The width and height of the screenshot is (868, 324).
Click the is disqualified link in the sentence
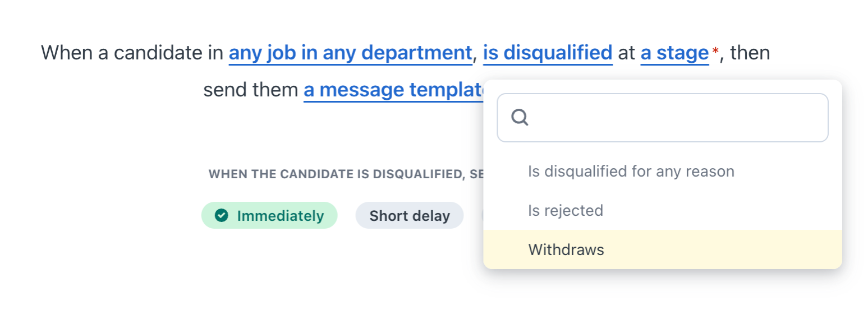(x=548, y=53)
